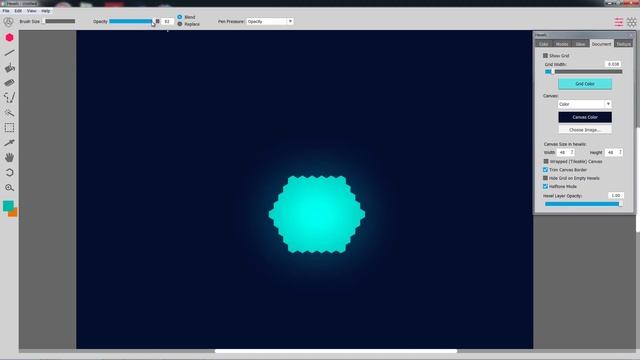Open the Edit menu
Image resolution: width=640 pixels, height=360 pixels.
point(18,11)
